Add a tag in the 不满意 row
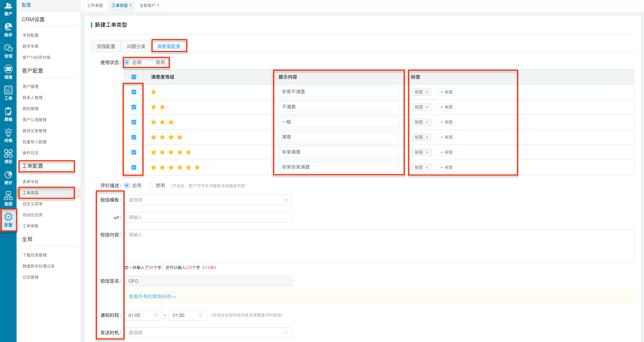The image size is (644, 342). pos(446,107)
